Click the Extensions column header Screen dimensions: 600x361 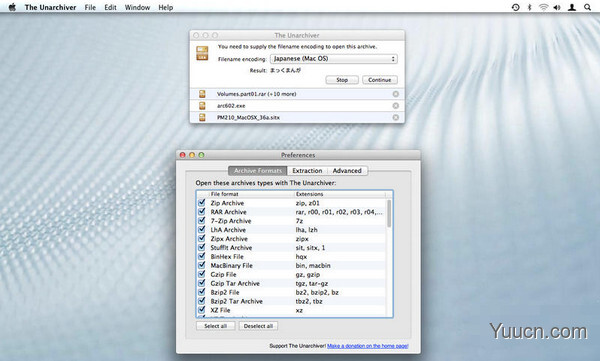[x=340, y=194]
